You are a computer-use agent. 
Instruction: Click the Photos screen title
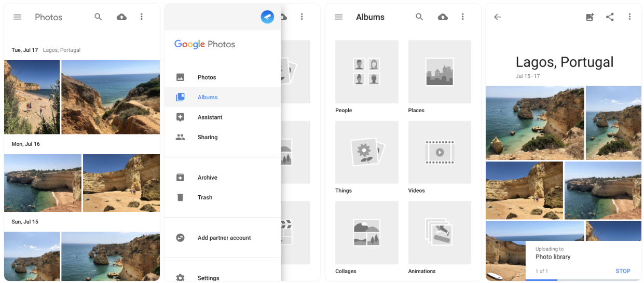click(x=48, y=17)
